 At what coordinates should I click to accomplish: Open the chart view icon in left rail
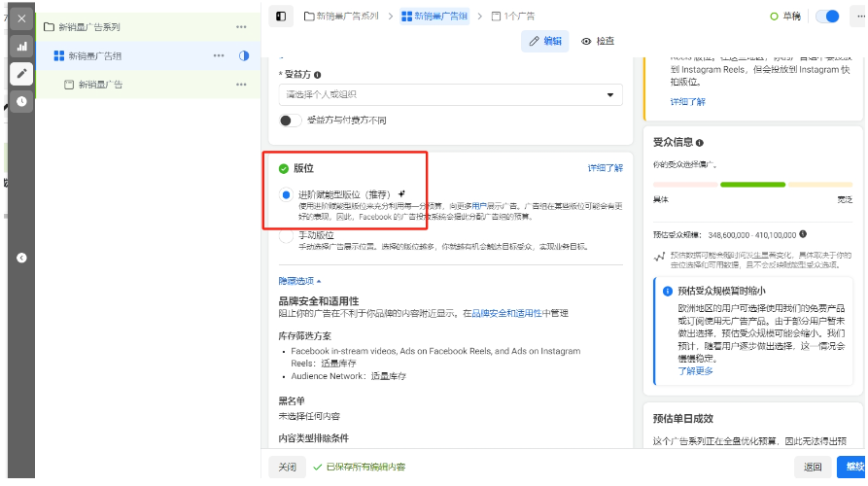pyautogui.click(x=21, y=47)
